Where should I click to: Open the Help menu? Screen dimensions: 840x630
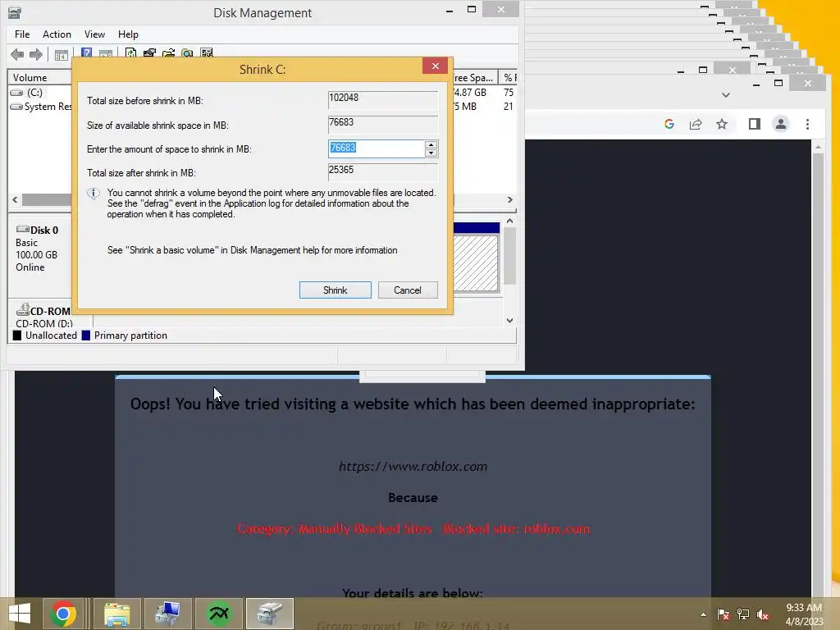(128, 34)
